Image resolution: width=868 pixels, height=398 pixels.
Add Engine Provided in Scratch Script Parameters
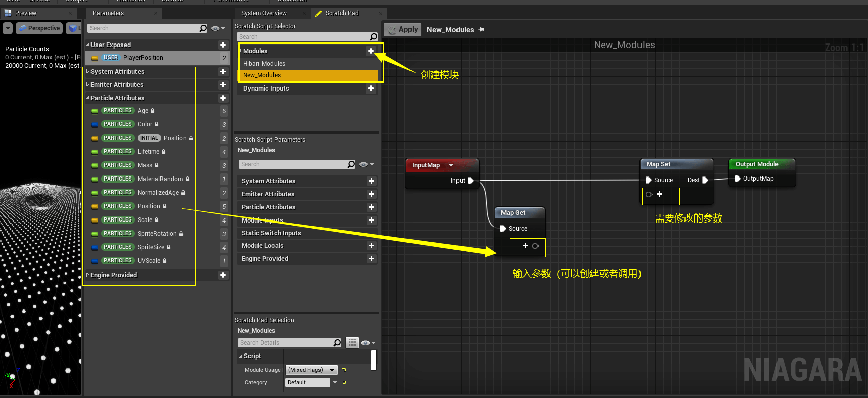point(371,259)
